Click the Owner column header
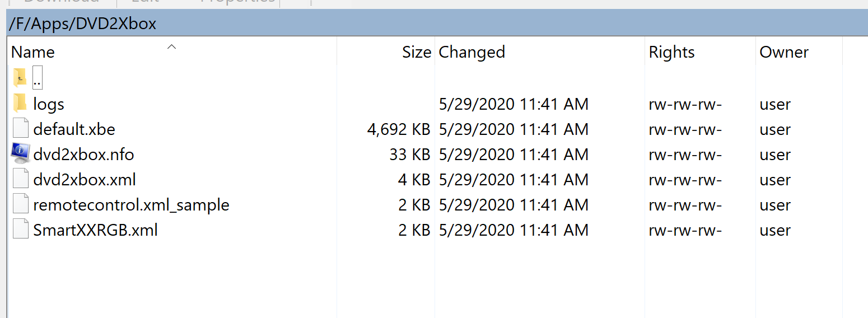 pyautogui.click(x=784, y=52)
